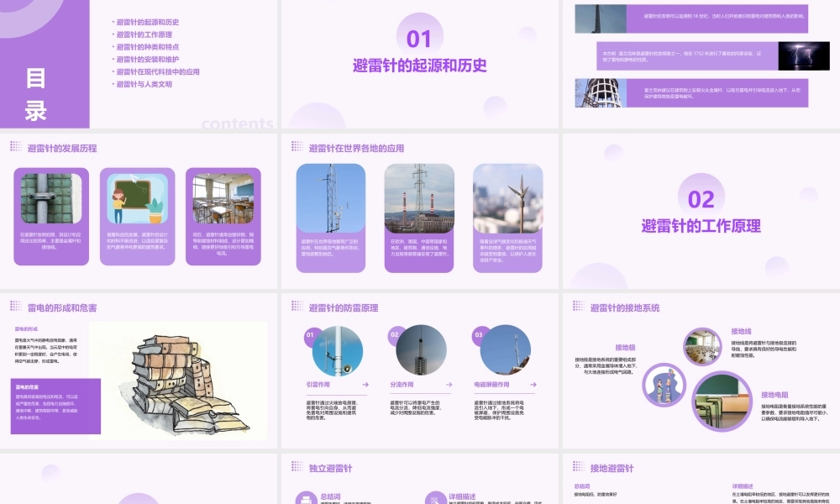Click the large 01 section number
The width and height of the screenshot is (840, 504).
click(419, 39)
